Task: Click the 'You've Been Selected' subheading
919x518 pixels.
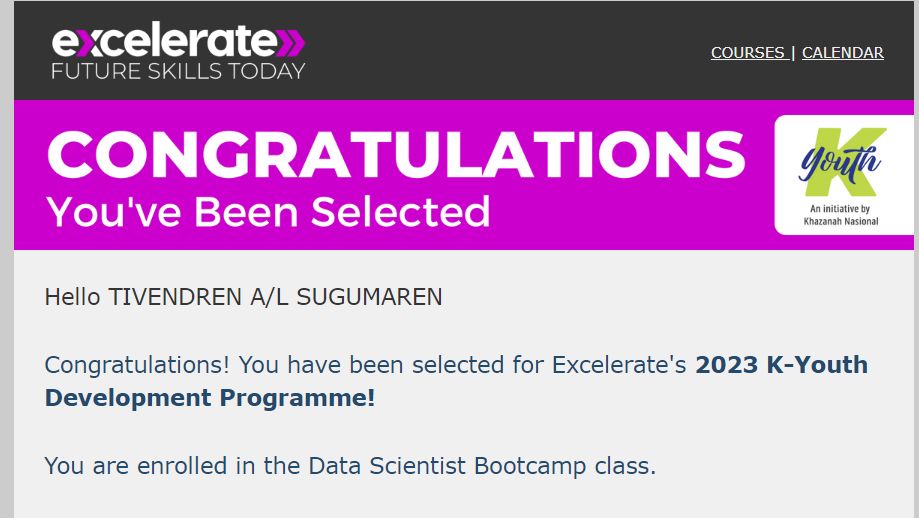Action: (268, 212)
